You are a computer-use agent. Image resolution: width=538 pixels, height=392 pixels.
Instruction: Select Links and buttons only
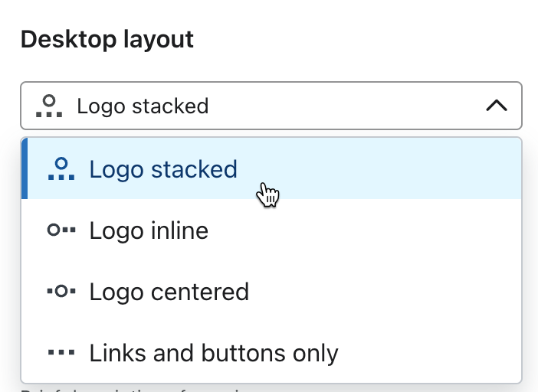[271, 353]
